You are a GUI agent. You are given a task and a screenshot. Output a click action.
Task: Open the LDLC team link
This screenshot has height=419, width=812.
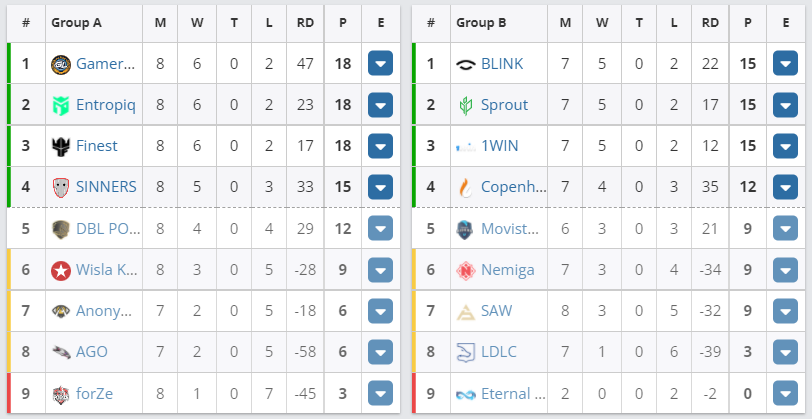(x=500, y=351)
